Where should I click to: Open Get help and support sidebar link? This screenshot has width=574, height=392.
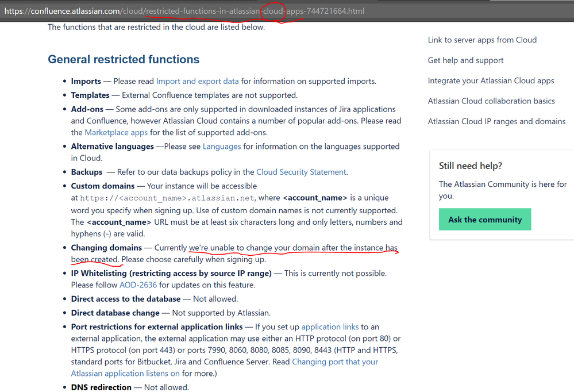(x=465, y=60)
